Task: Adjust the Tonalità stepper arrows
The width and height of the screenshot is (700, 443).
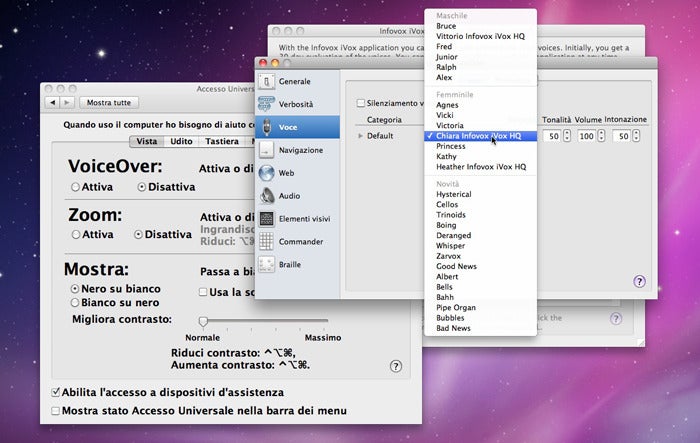Action: pos(567,136)
